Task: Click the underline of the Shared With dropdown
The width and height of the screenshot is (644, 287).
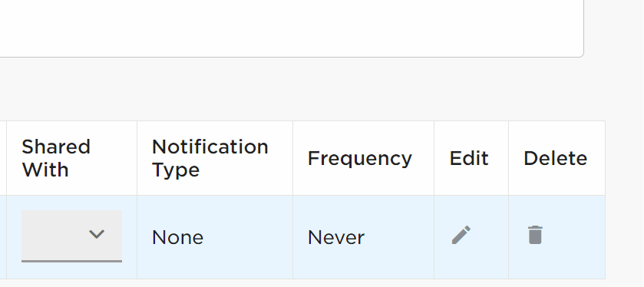Action: click(71, 261)
